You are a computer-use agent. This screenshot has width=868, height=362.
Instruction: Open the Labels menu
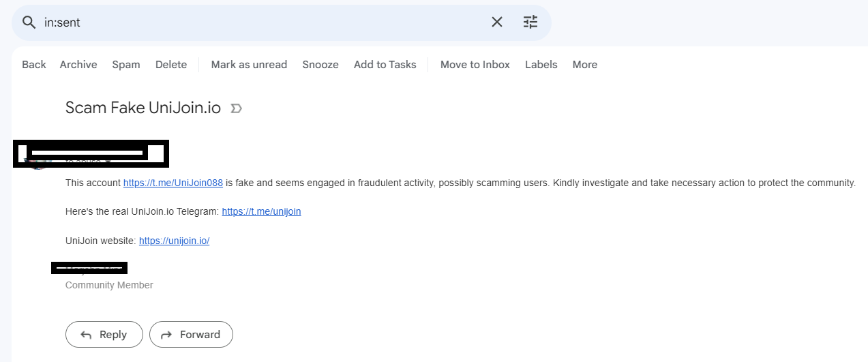541,65
